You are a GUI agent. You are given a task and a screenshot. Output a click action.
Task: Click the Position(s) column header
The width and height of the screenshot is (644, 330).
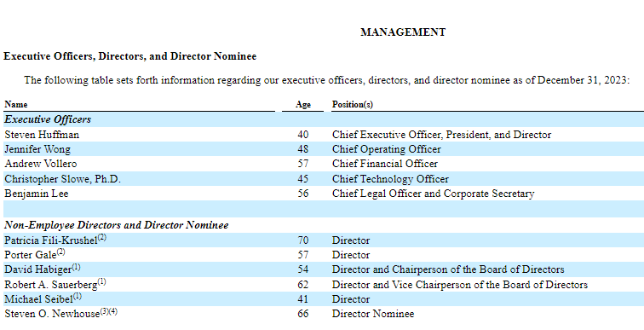click(x=353, y=104)
